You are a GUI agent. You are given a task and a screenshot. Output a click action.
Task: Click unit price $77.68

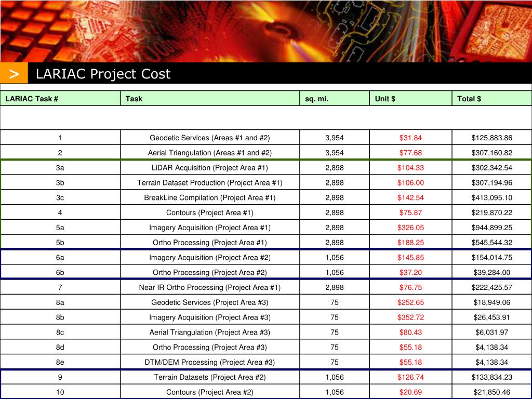[x=410, y=153]
